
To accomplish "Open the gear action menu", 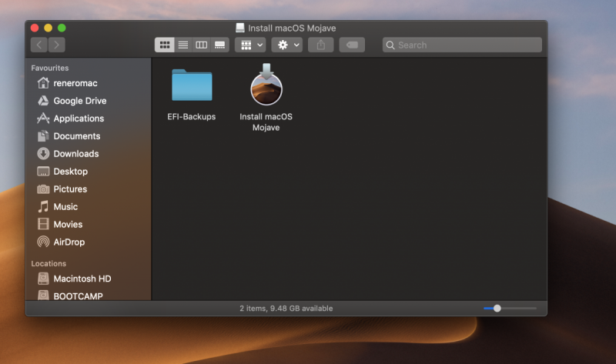I will pos(287,45).
